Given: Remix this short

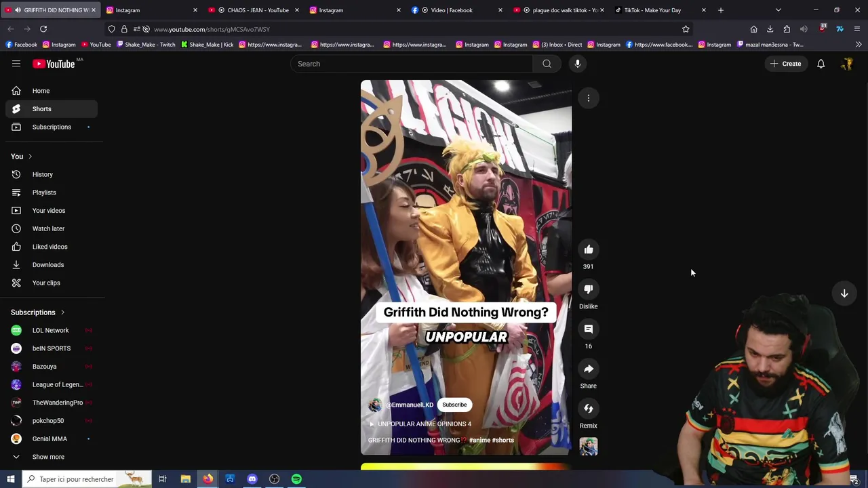Looking at the screenshot, I should pos(589,409).
